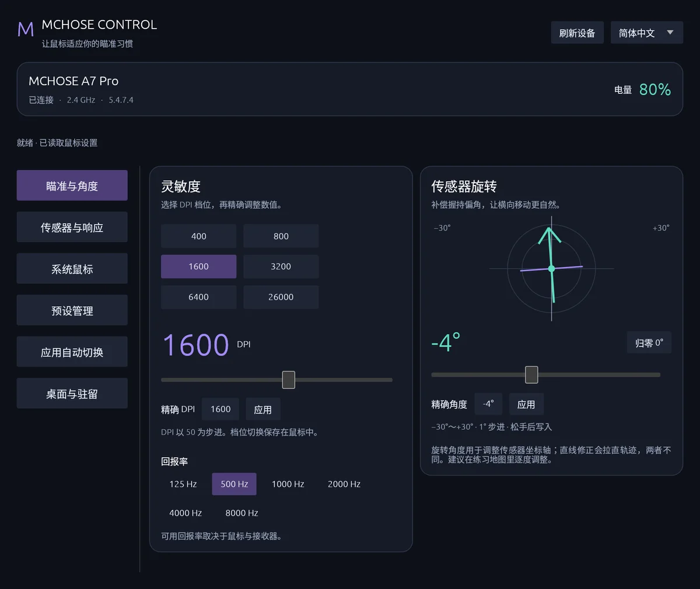The image size is (700, 589).
Task: Switch to the 传感器与响应 tab
Action: click(72, 227)
